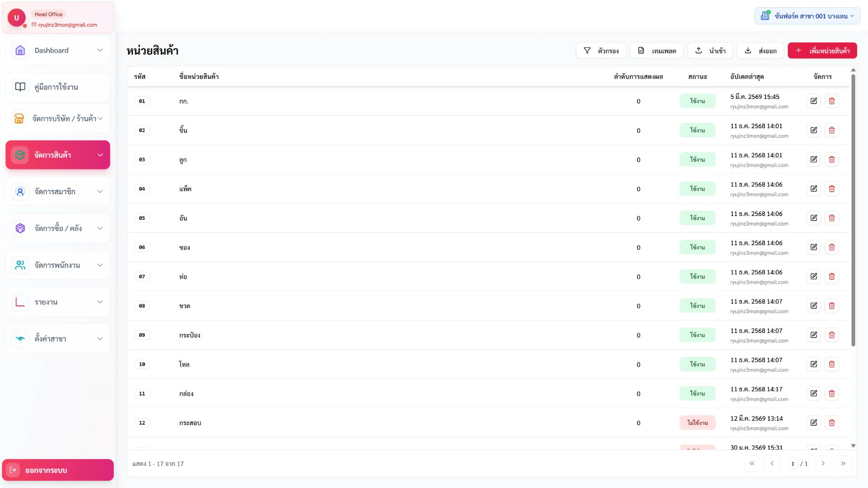
Task: Open the จัดการซื้อ / คลัง menu
Action: point(58,228)
